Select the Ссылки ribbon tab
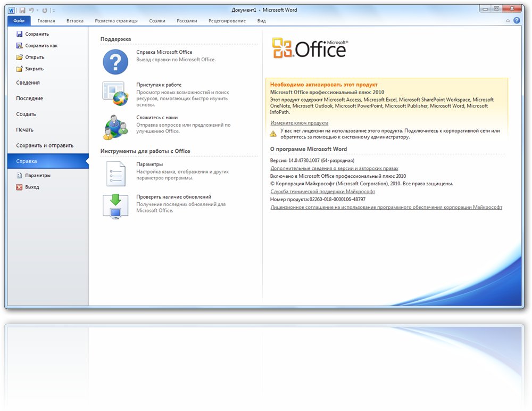Image resolution: width=532 pixels, height=411 pixels. tap(157, 21)
